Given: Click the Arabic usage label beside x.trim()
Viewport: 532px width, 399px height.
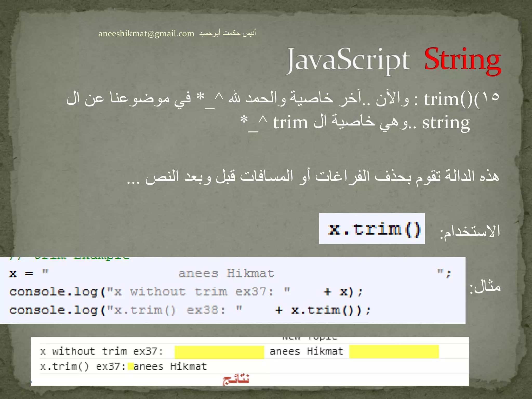Looking at the screenshot, I should pyautogui.click(x=470, y=231).
